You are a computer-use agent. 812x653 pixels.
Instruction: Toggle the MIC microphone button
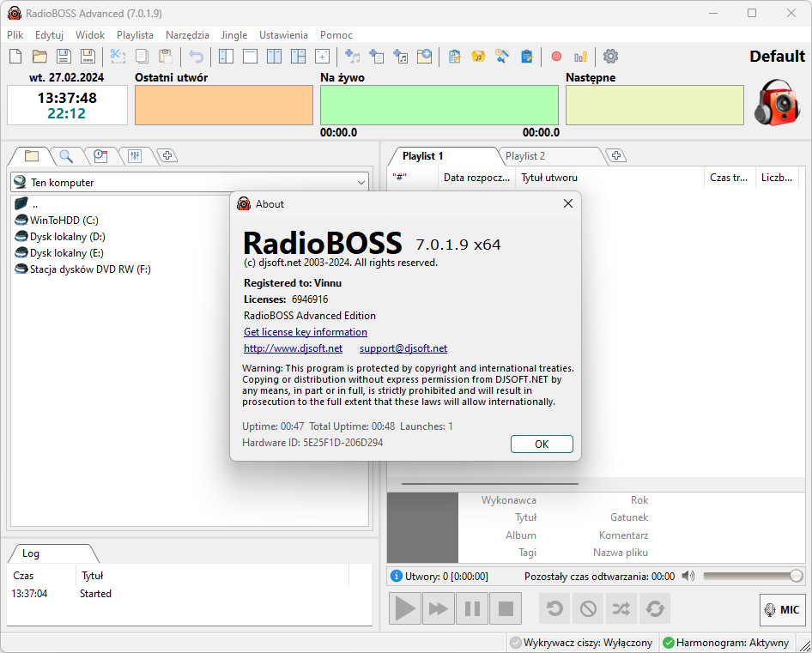point(783,609)
